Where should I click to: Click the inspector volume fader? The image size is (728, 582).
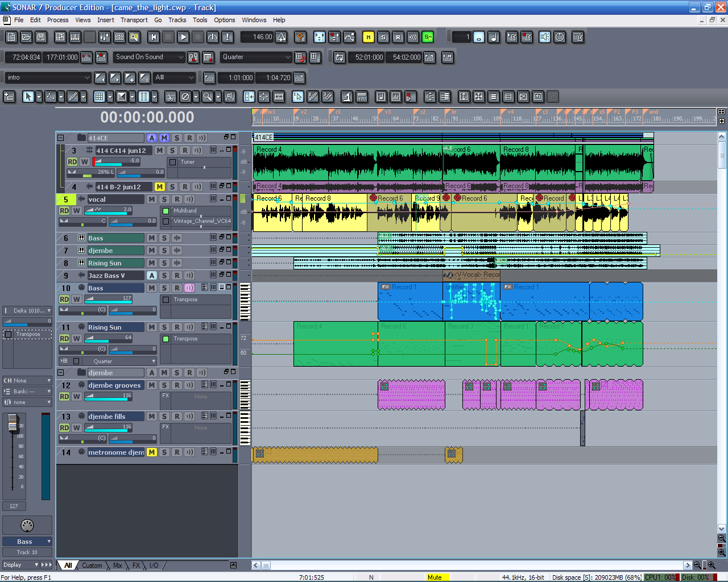tap(12, 423)
